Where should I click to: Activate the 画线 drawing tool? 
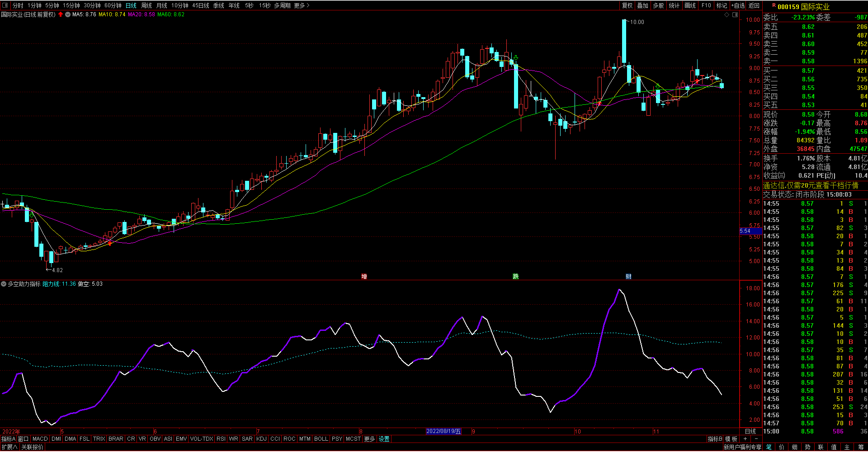click(x=690, y=5)
